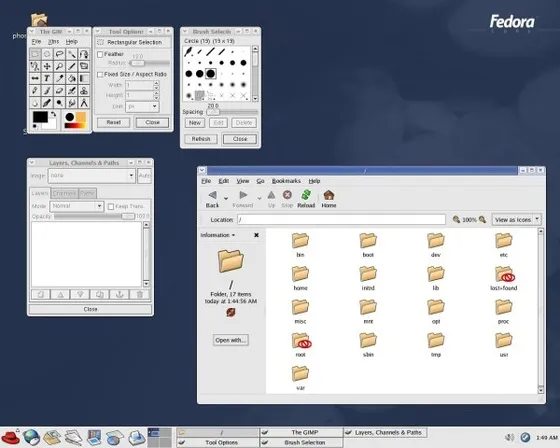Select the Paintbrush tool
The image size is (560, 448).
pos(47,90)
